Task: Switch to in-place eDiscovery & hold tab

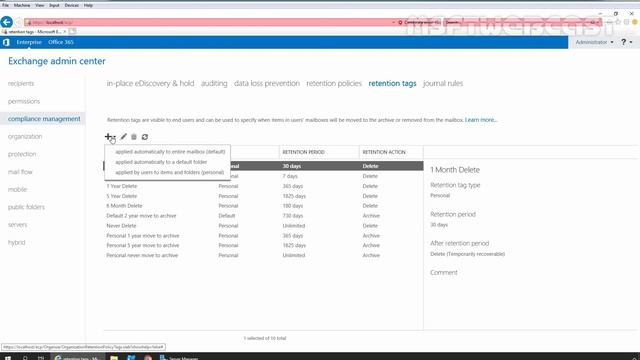Action: click(150, 83)
